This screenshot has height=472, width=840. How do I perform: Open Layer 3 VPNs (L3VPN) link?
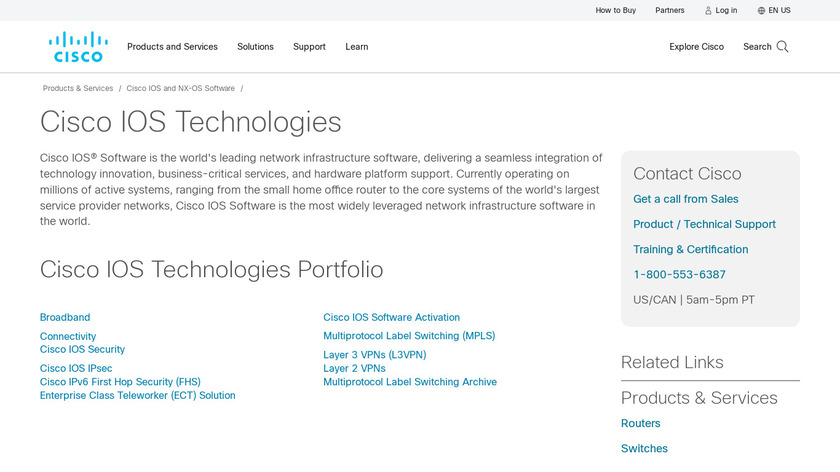coord(375,355)
